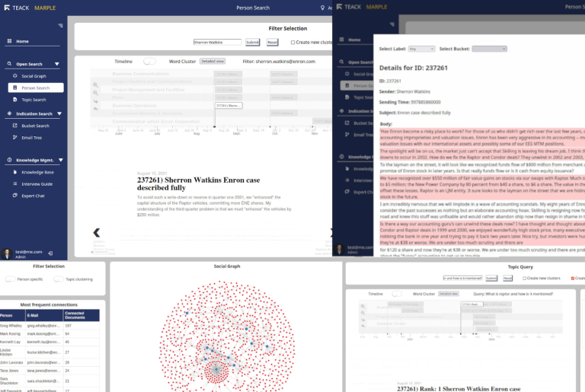585x392 pixels.
Task: Click the location pin icon in the Person Search header
Action: pos(323,8)
